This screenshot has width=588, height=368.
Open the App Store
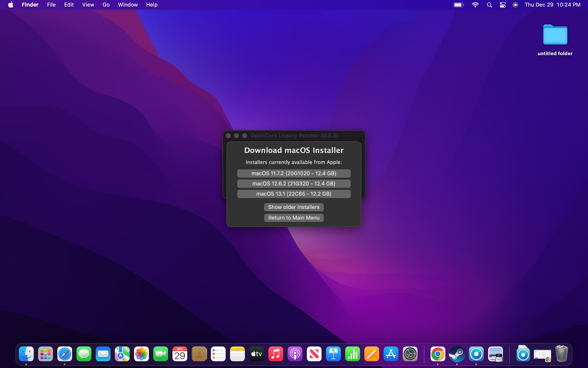(391, 354)
